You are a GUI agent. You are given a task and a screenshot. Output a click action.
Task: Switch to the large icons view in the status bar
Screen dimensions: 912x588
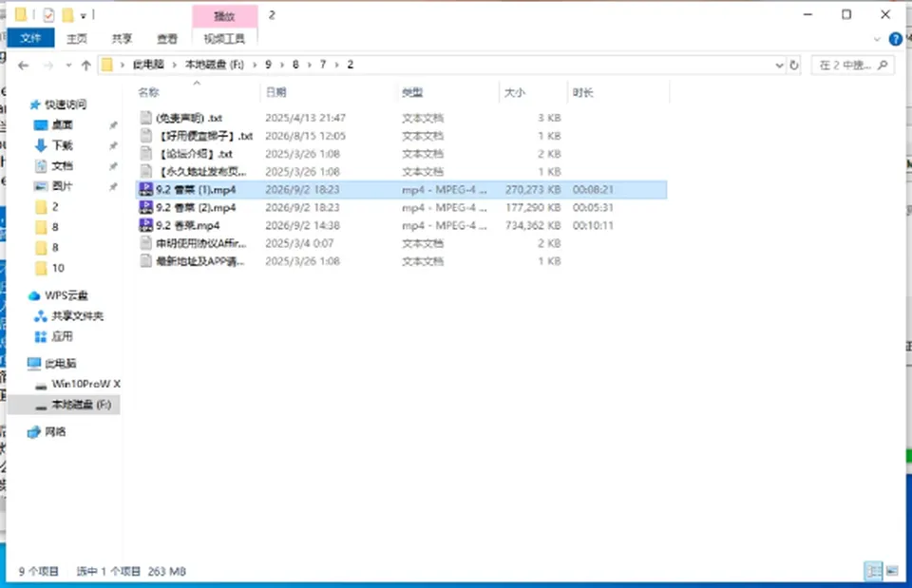(x=892, y=571)
